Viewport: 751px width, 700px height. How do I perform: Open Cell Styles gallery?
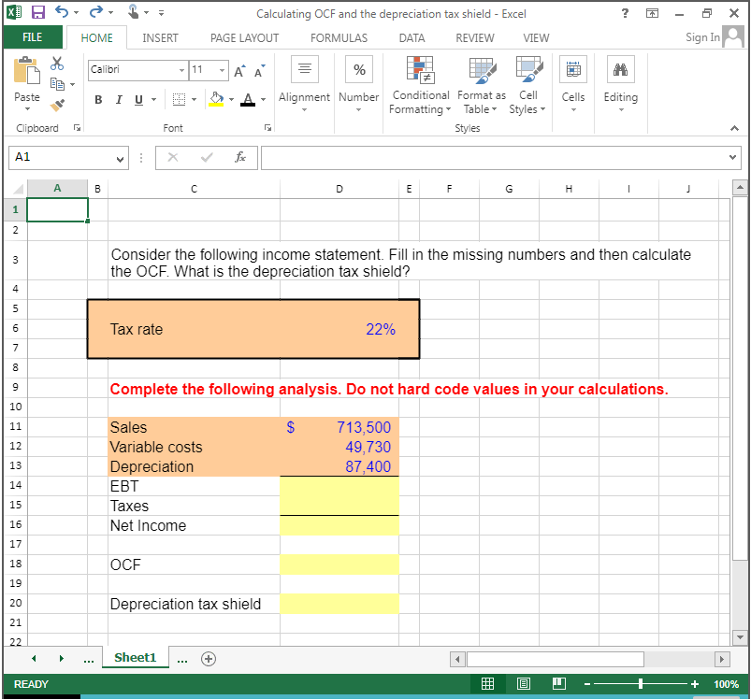pyautogui.click(x=528, y=69)
